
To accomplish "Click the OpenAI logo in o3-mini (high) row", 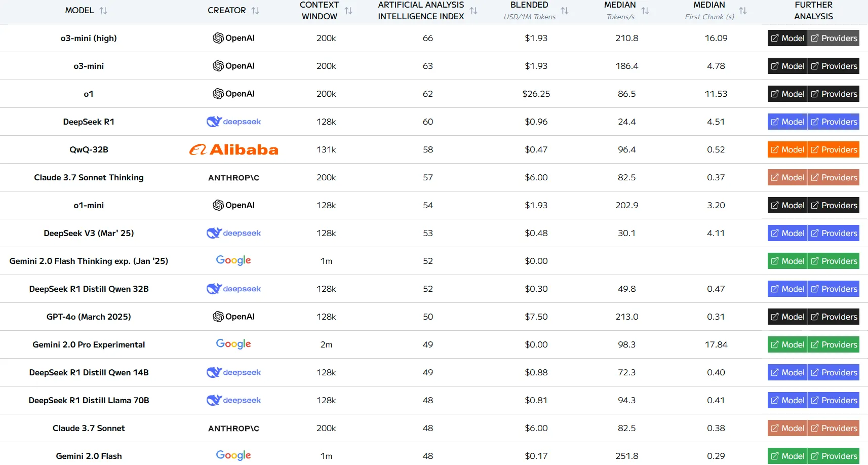I will point(233,38).
